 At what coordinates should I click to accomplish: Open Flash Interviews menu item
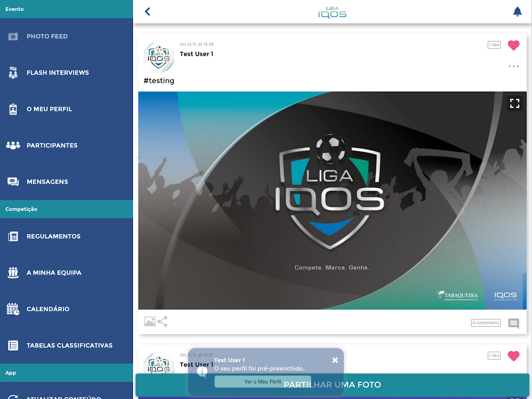66,73
